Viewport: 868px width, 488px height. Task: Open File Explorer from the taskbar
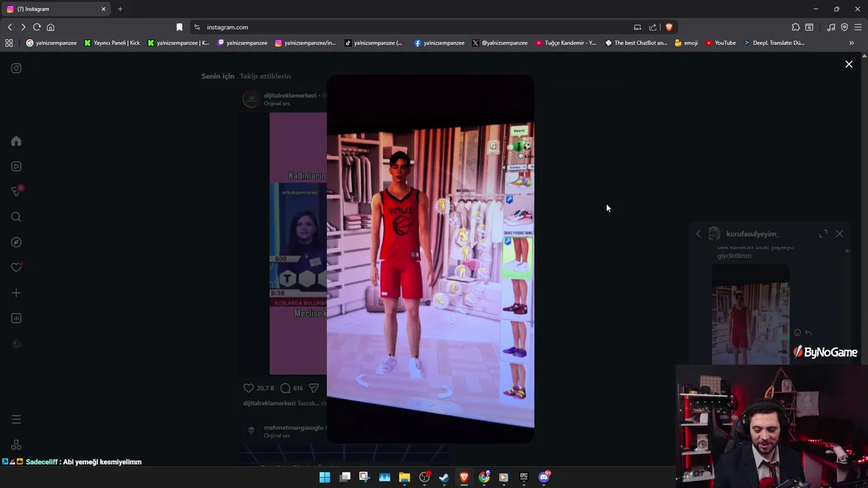(x=404, y=477)
